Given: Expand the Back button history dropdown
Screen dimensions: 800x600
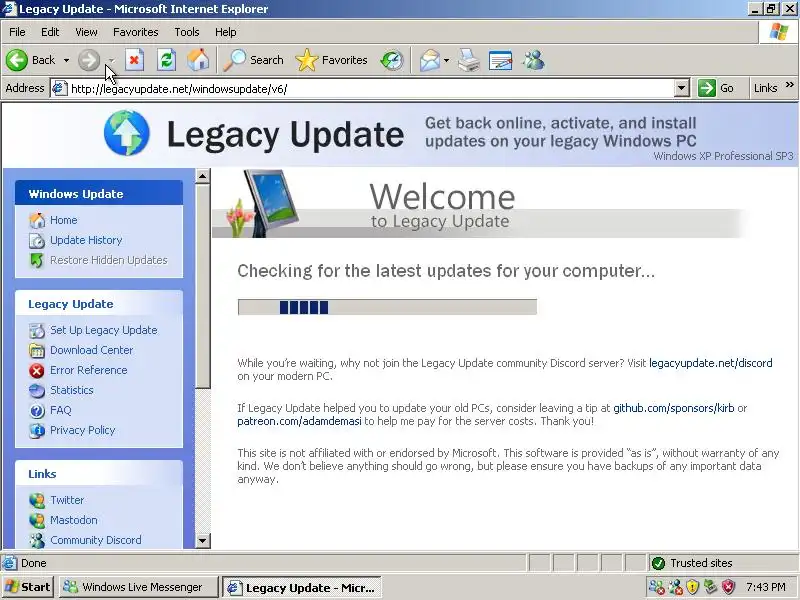Looking at the screenshot, I should point(66,60).
